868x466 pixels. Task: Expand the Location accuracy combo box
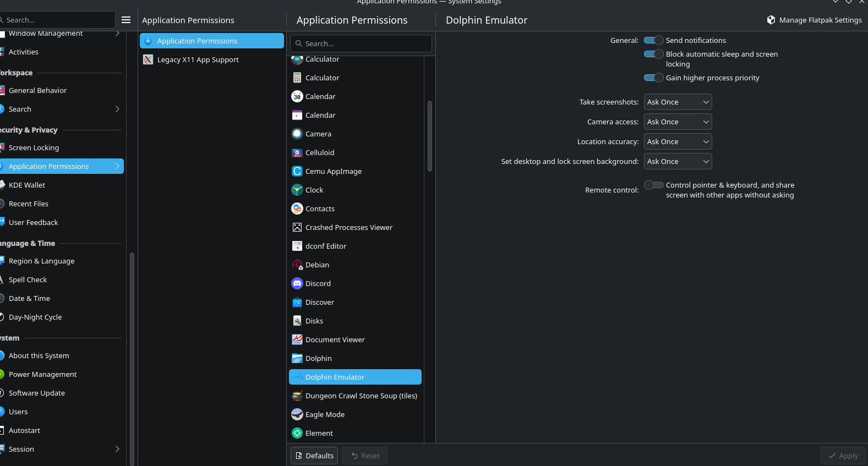[678, 141]
